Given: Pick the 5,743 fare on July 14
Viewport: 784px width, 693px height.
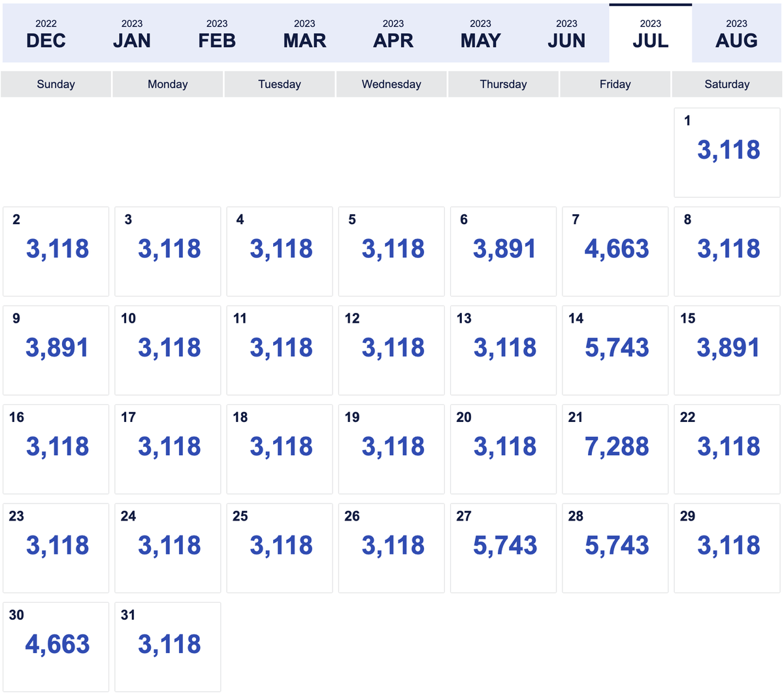Looking at the screenshot, I should (615, 348).
